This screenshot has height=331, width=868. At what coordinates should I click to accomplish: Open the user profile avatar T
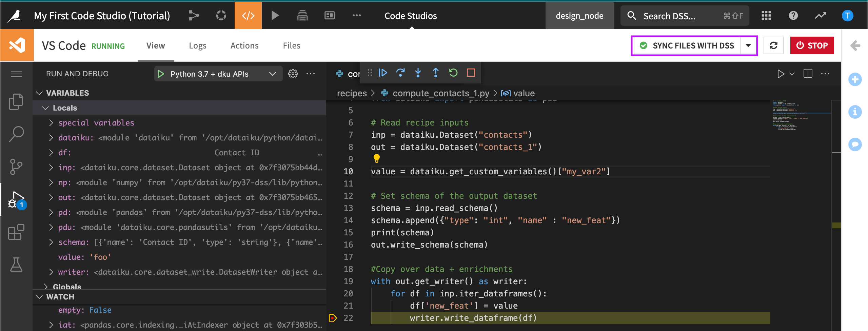point(847,16)
